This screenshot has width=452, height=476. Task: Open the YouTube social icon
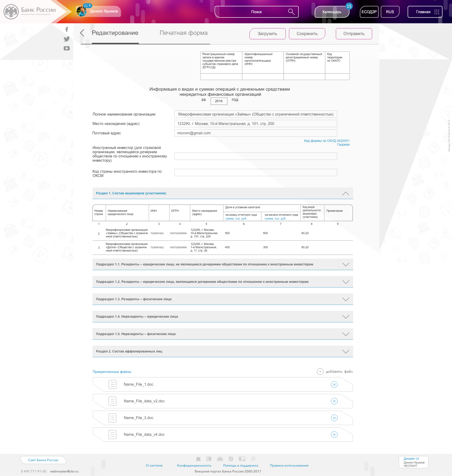tap(67, 48)
